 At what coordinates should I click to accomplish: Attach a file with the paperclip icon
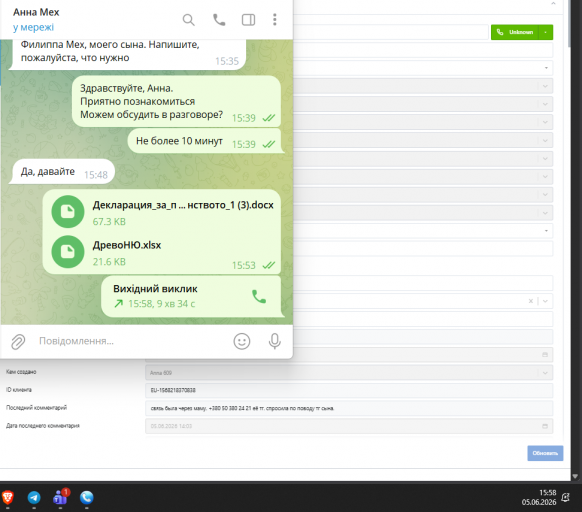18,342
